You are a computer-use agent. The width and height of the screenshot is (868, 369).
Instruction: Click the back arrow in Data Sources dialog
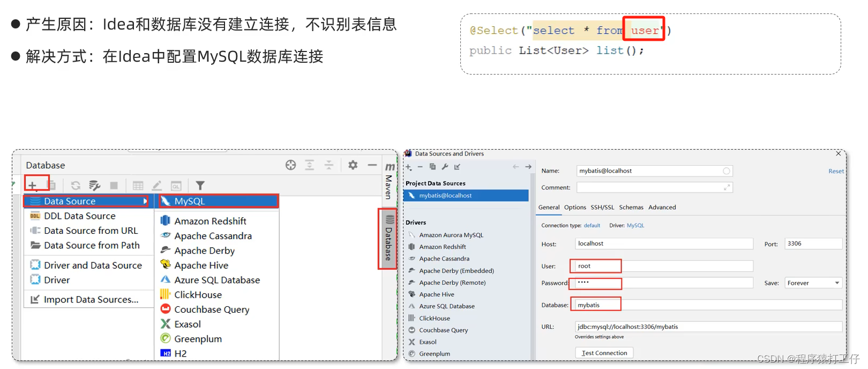[516, 167]
